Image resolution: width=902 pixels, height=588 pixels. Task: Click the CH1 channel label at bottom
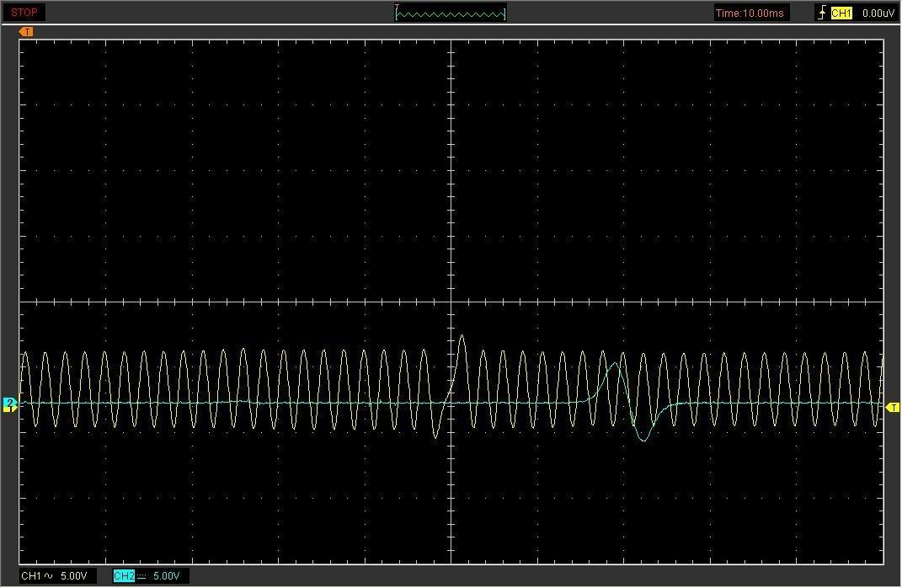coord(31,576)
